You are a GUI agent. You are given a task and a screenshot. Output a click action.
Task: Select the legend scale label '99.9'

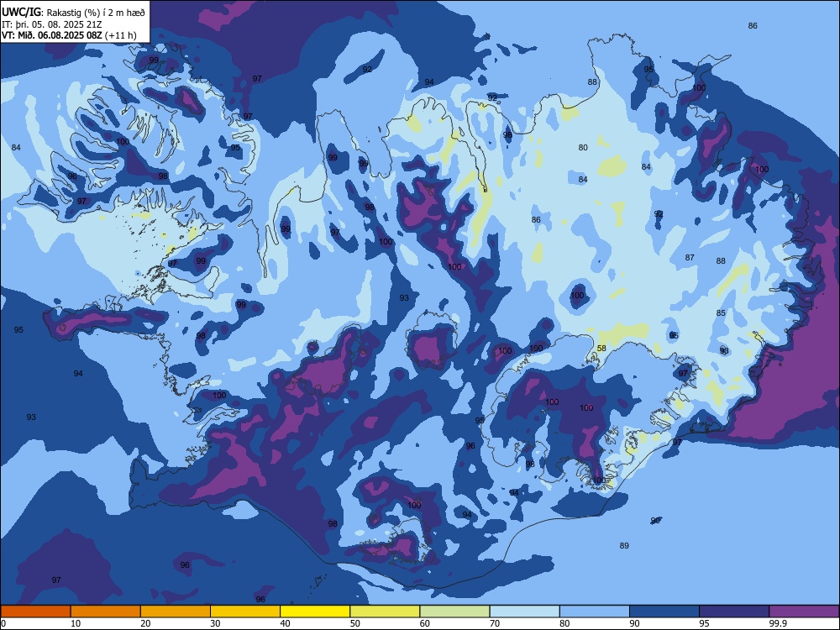pos(777,623)
